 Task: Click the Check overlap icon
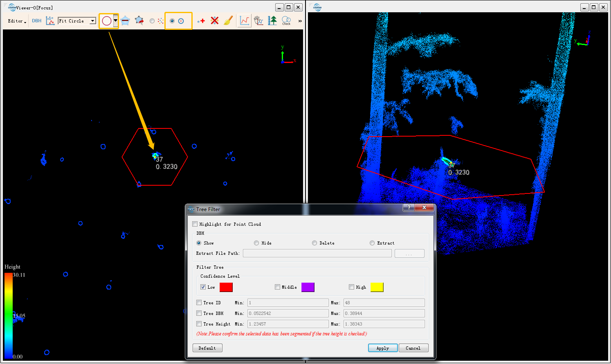pos(286,21)
